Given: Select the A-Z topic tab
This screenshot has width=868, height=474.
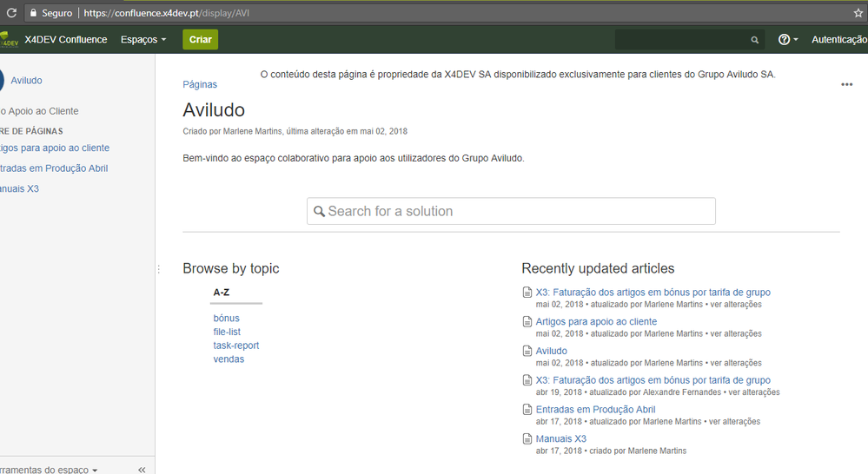Looking at the screenshot, I should click(x=222, y=293).
